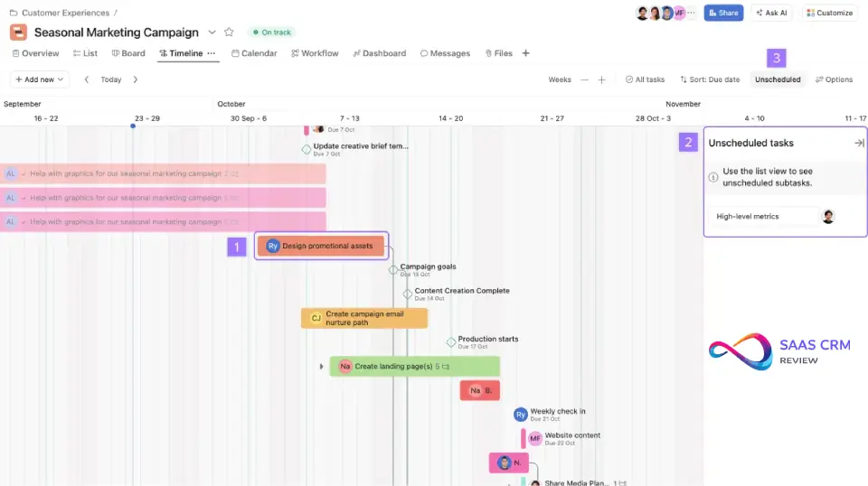Open the Dashboard tab
This screenshot has width=868, height=486.
click(x=380, y=53)
